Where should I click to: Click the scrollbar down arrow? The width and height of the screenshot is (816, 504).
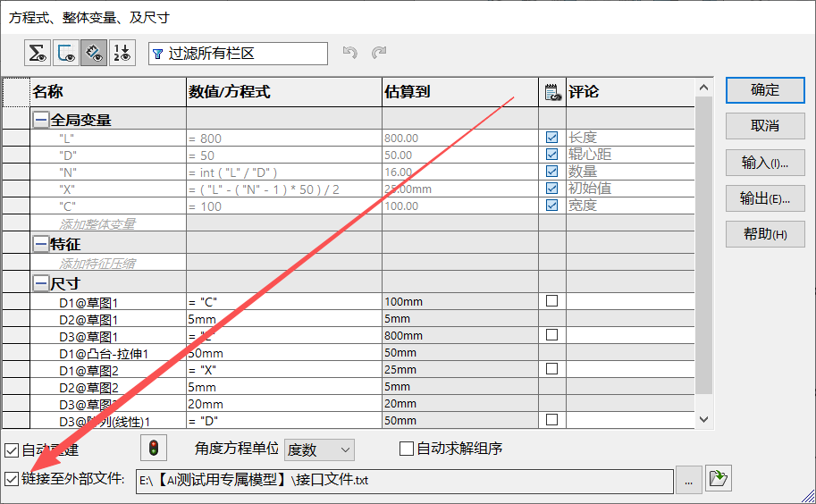(x=703, y=419)
